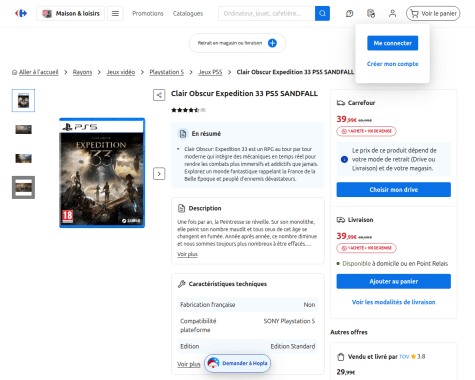
Task: Click the 29,99€ seller price
Action: click(346, 372)
